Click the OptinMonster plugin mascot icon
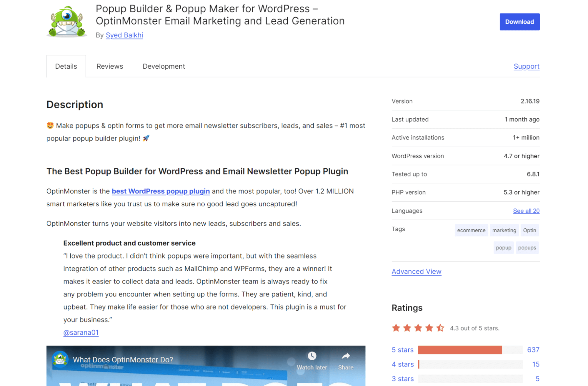588x386 pixels. pyautogui.click(x=67, y=21)
